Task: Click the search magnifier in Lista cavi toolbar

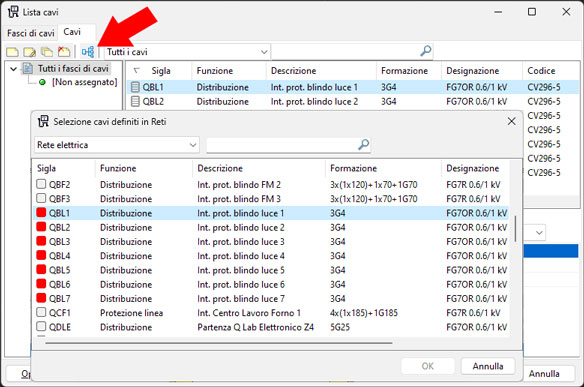Action: 426,51
